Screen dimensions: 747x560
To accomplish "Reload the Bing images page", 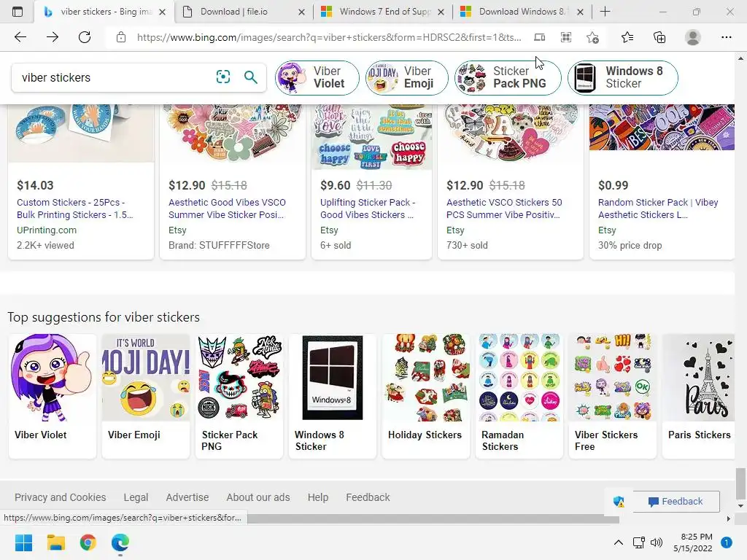I will point(85,37).
